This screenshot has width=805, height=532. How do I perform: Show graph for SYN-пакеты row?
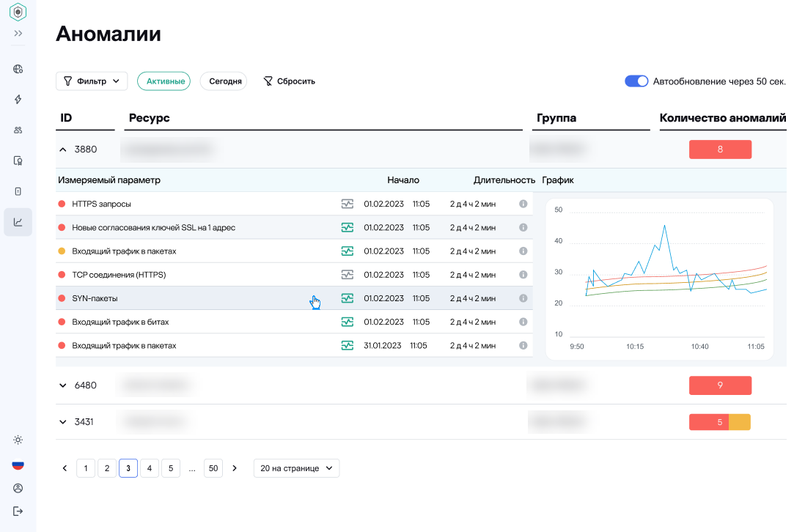[348, 298]
